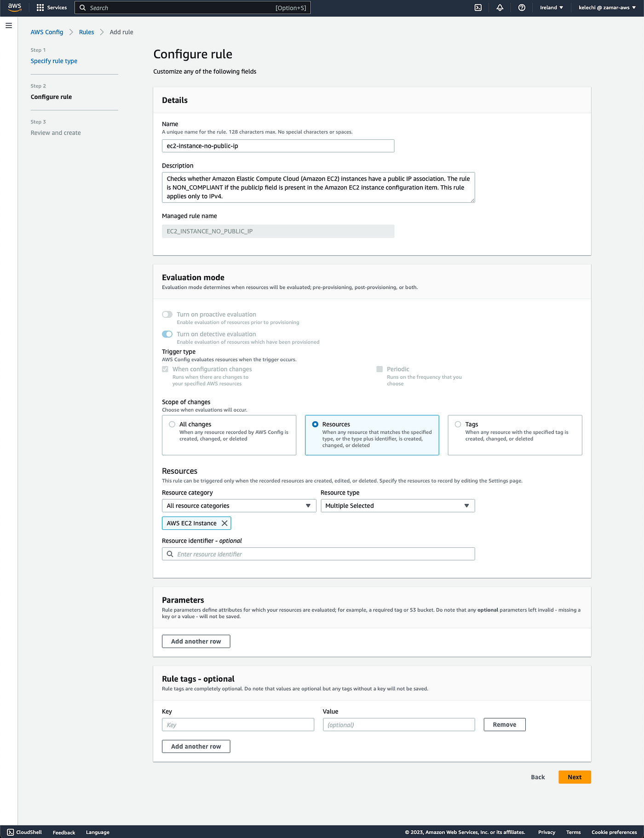Click the 'Add rule' breadcrumb text
The image size is (644, 838).
(x=121, y=32)
